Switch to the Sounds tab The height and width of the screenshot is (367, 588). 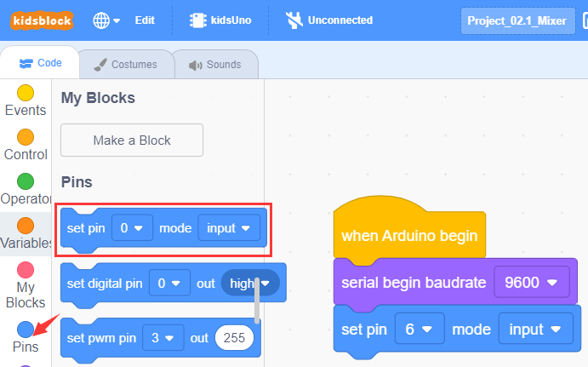tap(215, 65)
